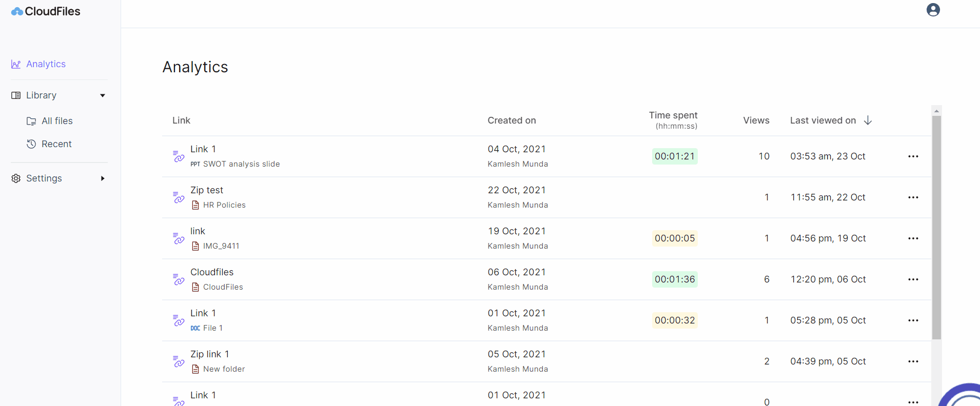
Task: Open more options for File 1 row
Action: click(913, 320)
